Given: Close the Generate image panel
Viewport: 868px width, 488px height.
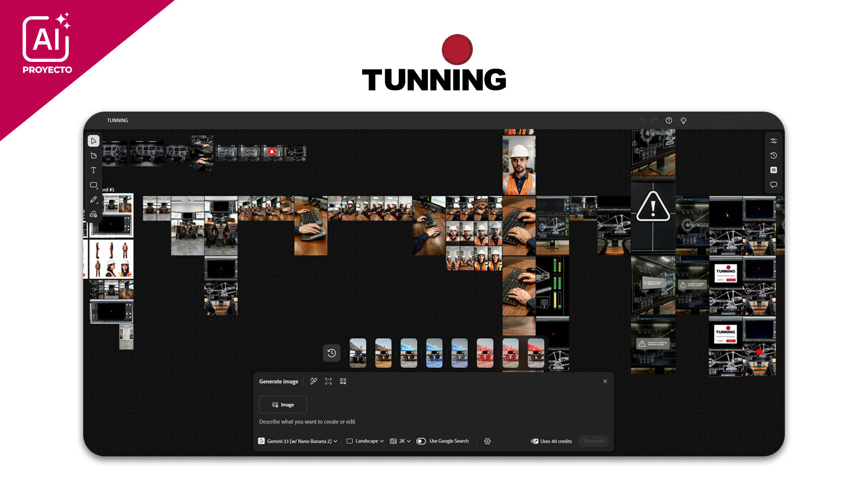Looking at the screenshot, I should tap(605, 381).
